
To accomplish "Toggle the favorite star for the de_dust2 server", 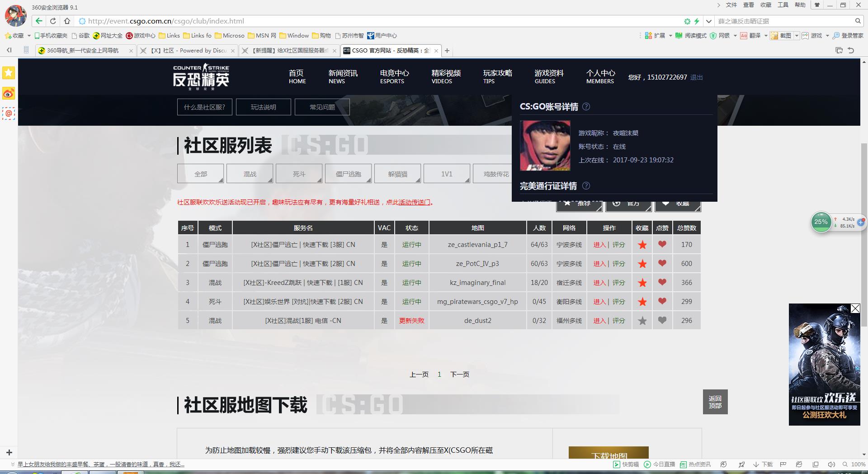I will click(x=642, y=321).
